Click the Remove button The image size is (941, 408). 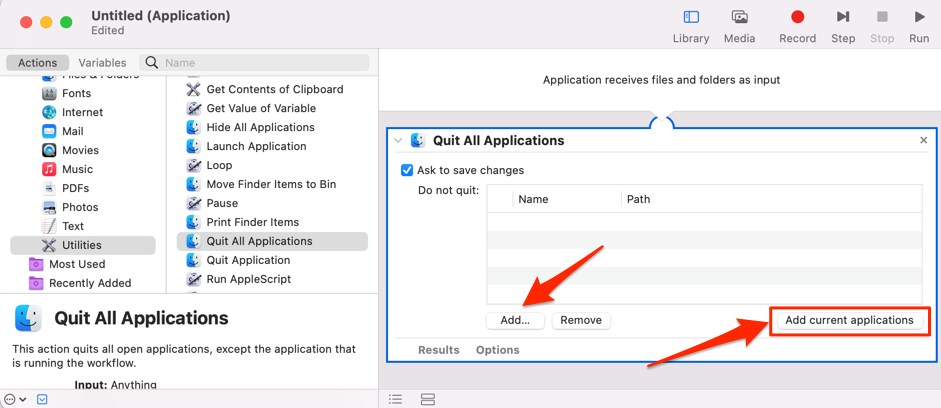point(580,320)
